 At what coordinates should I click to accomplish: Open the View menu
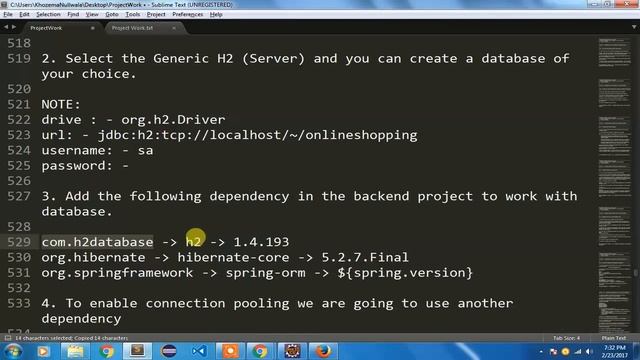tap(92, 14)
